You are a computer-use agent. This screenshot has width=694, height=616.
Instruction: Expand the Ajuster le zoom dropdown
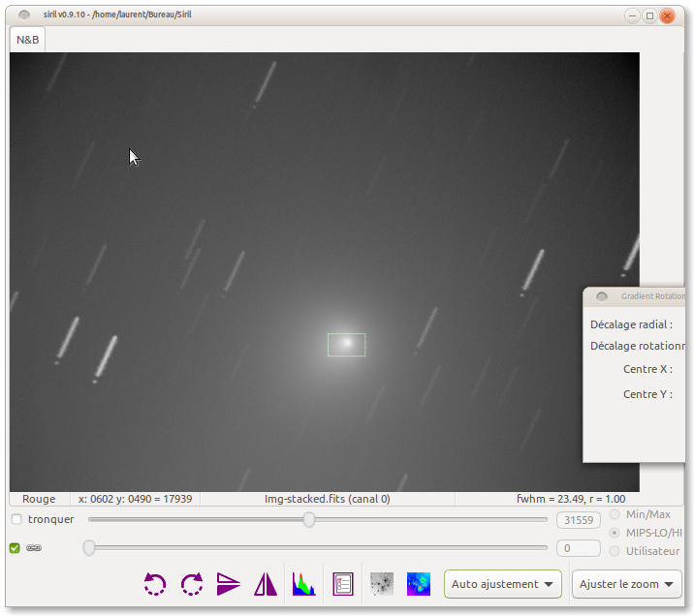pos(626,584)
